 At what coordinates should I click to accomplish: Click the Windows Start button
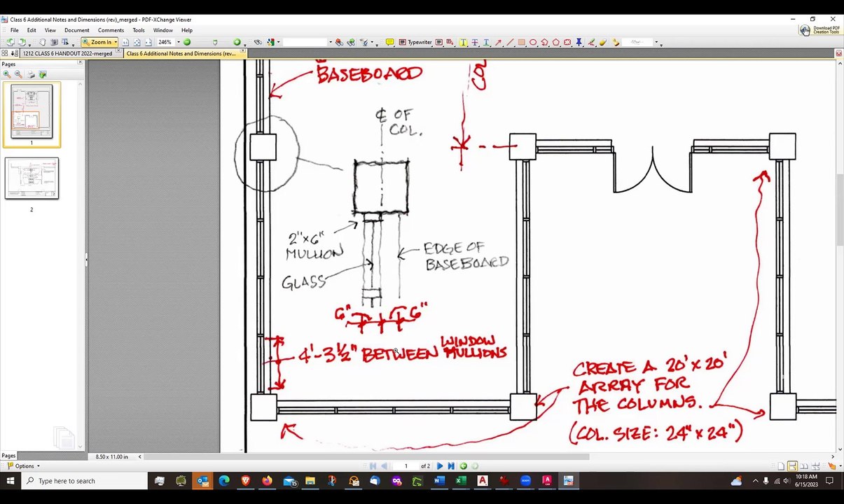click(x=11, y=481)
